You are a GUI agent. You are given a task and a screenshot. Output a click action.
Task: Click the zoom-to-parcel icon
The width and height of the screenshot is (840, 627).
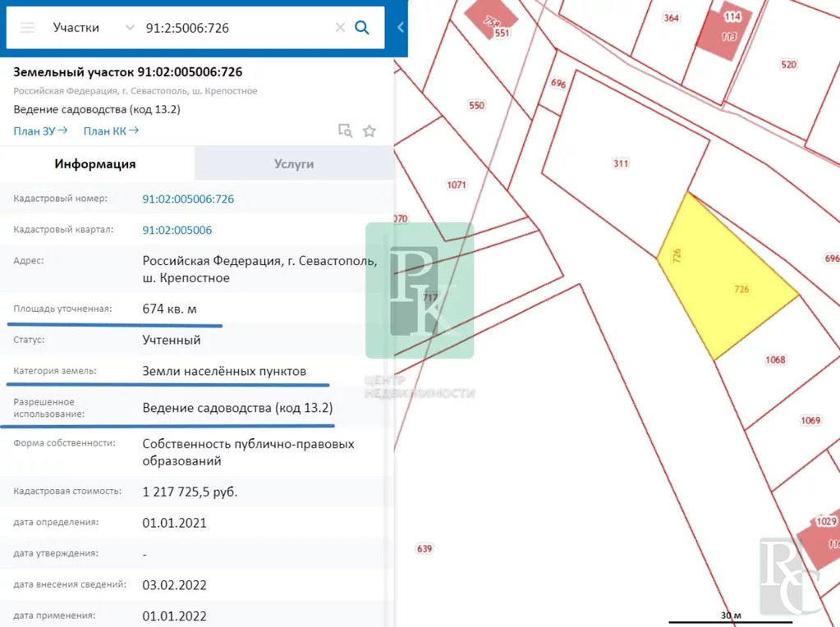(x=345, y=130)
